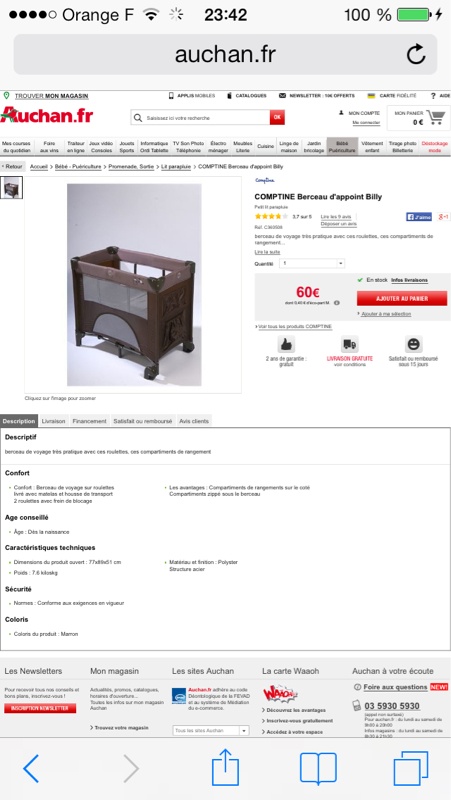Select the Bébé Puériculture menu category
451x800 pixels.
[342, 147]
